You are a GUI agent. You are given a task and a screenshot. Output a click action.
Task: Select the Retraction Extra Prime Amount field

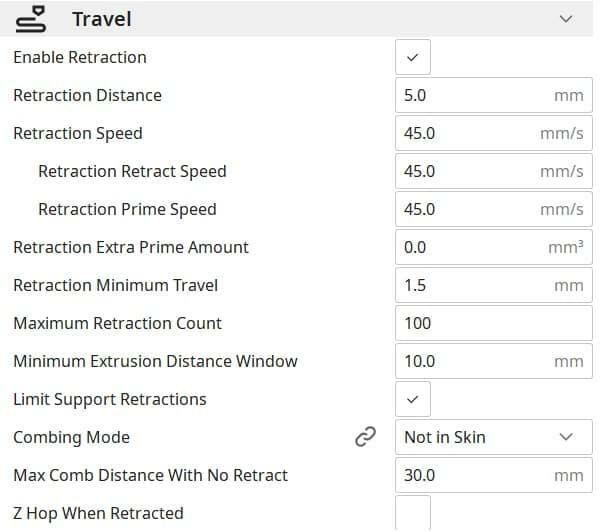494,247
